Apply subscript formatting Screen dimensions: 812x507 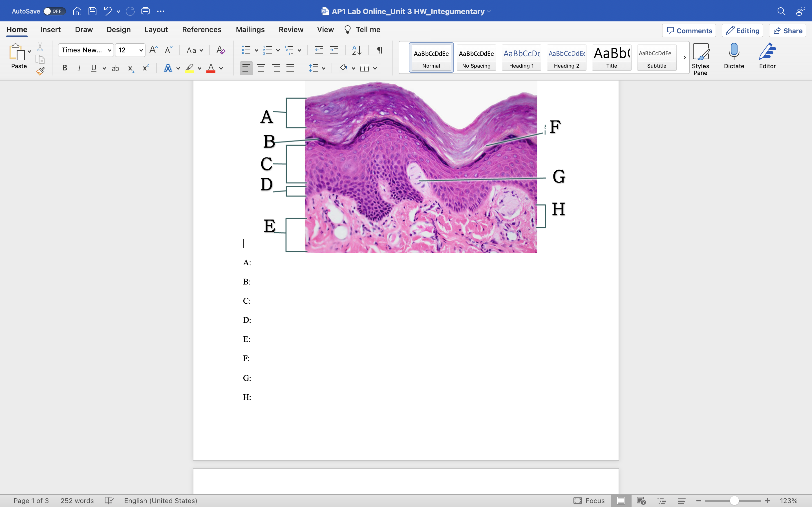point(130,69)
